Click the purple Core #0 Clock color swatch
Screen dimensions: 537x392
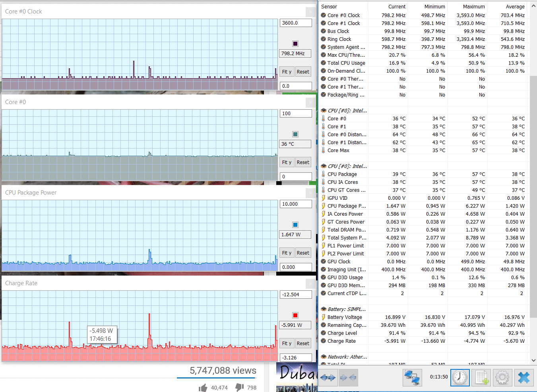(295, 44)
